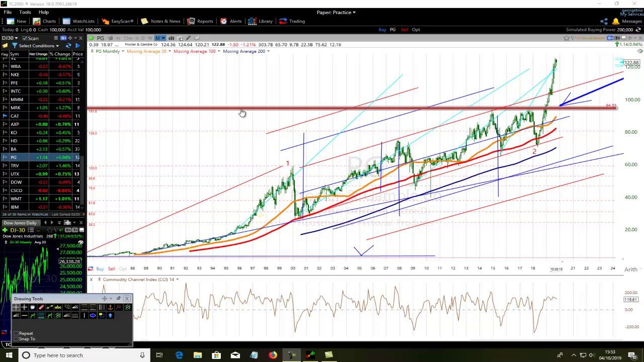Open the Help menu

click(44, 12)
